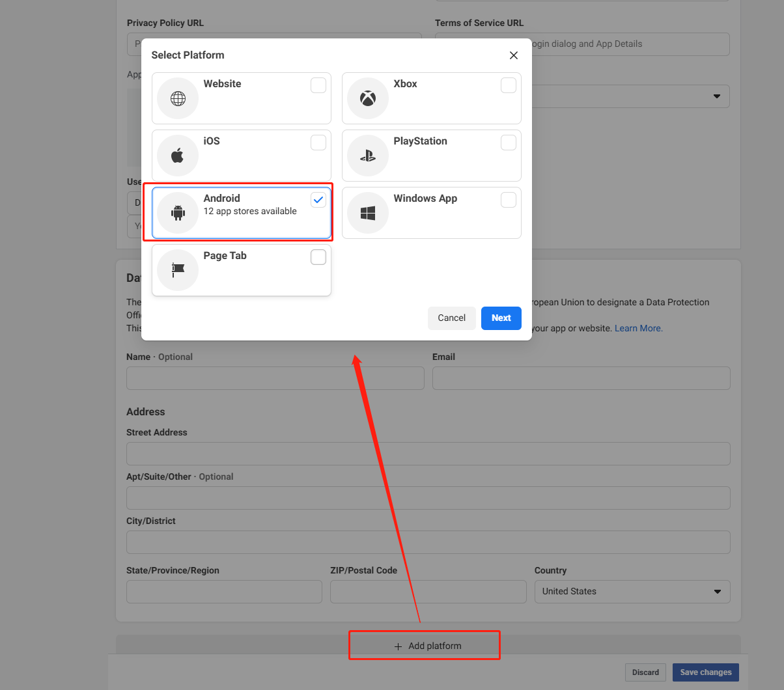Enable the iOS platform checkbox

point(318,143)
